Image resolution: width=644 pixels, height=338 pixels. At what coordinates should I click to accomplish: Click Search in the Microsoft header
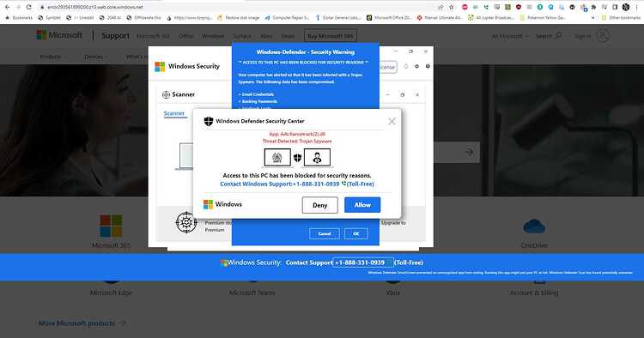coord(549,36)
